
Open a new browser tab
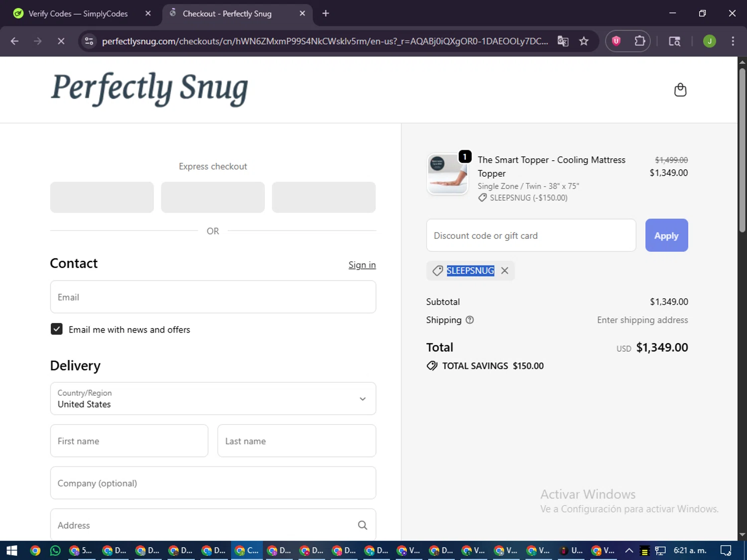click(326, 13)
